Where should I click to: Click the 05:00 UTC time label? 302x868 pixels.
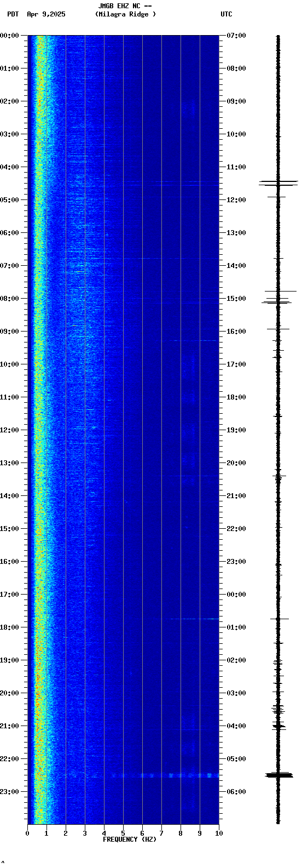coord(236,759)
